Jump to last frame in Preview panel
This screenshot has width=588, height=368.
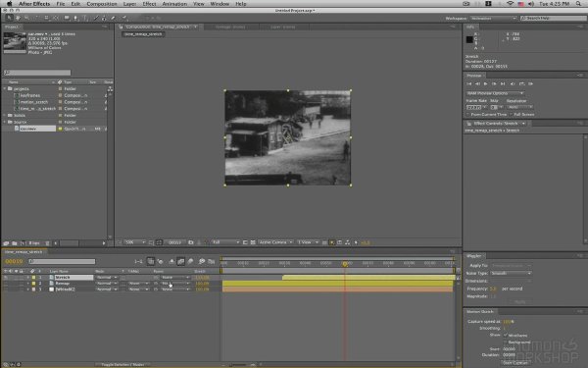point(503,83)
